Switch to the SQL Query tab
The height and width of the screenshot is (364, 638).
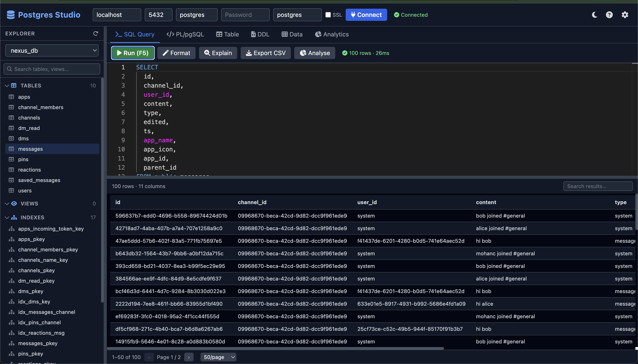point(135,34)
